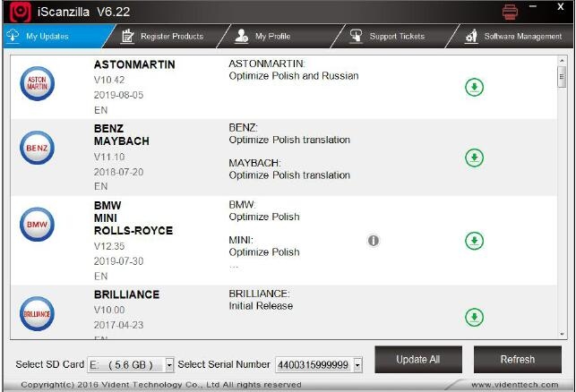
Task: Click the BMW brand logo
Action: (38, 224)
